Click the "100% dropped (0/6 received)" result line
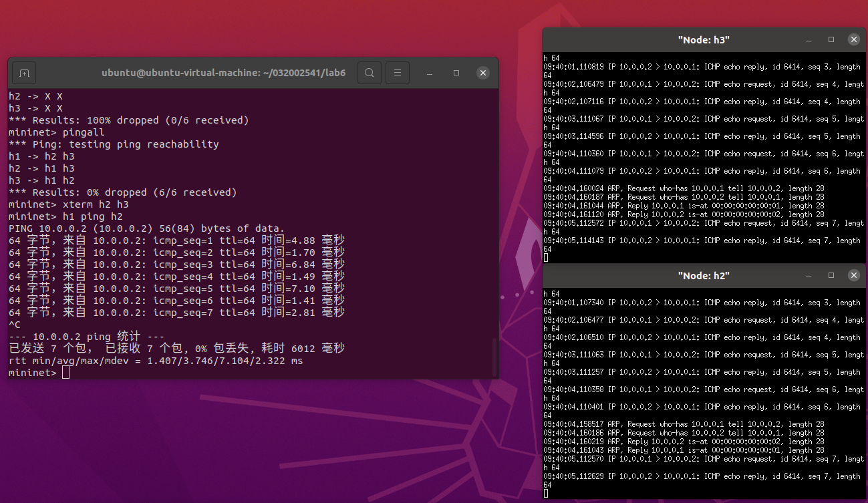Viewport: 868px width, 503px height. coord(129,120)
